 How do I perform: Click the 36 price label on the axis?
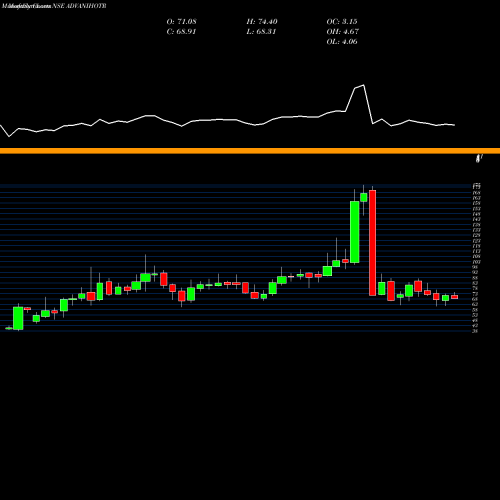point(475,331)
